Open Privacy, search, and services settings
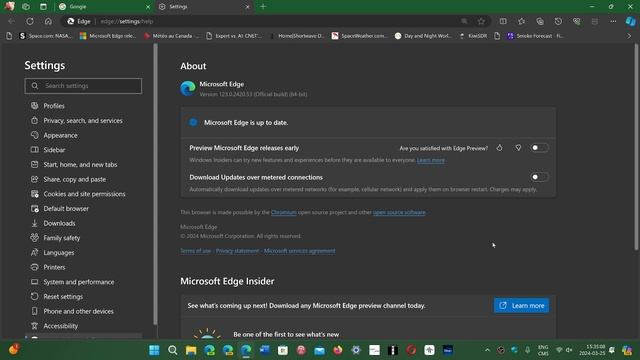Screen dimensions: 640x360 (83, 120)
